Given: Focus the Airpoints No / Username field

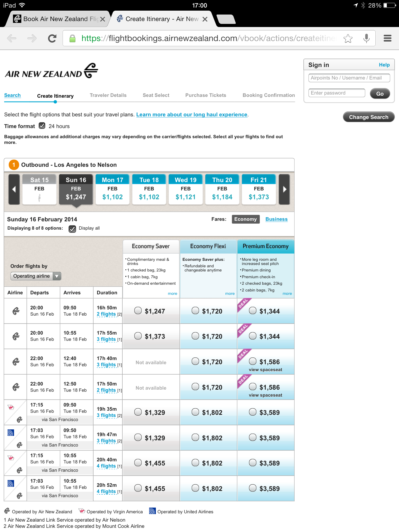Looking at the screenshot, I should (x=349, y=78).
